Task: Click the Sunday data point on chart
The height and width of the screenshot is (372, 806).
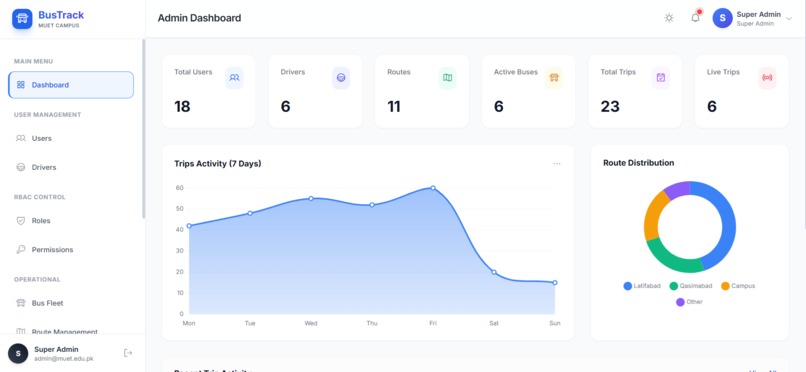Action: [555, 283]
